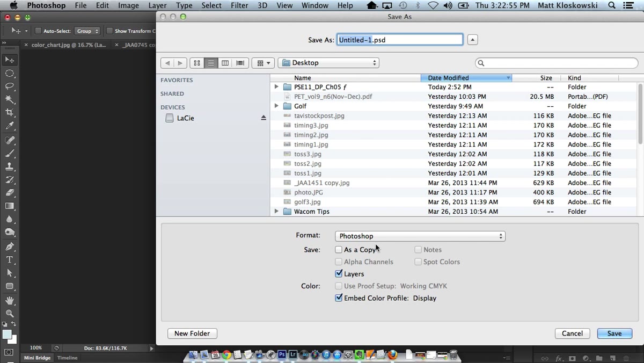Select the Elliptical Marquee tool
Image resolution: width=644 pixels, height=363 pixels.
click(10, 73)
